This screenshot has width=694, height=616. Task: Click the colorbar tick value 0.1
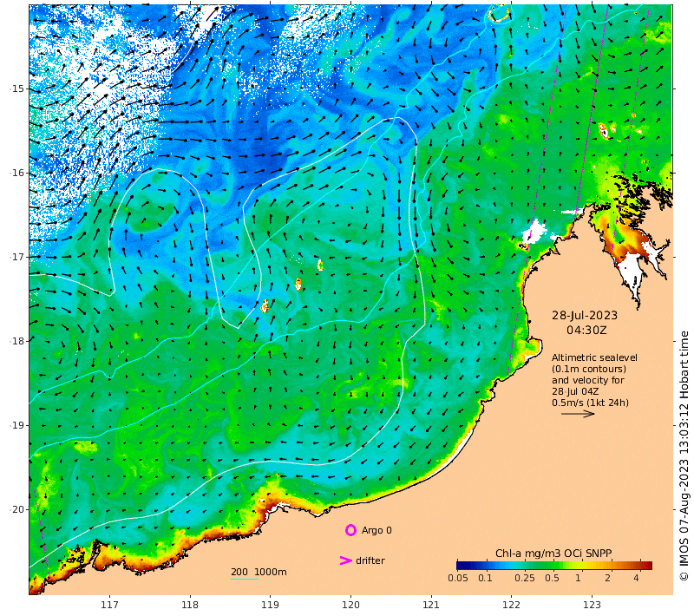click(485, 578)
